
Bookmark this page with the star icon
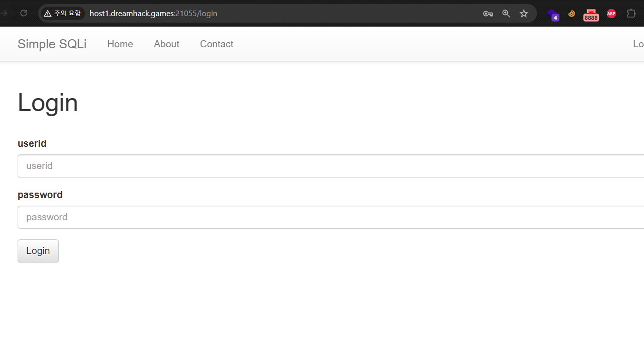coord(524,14)
